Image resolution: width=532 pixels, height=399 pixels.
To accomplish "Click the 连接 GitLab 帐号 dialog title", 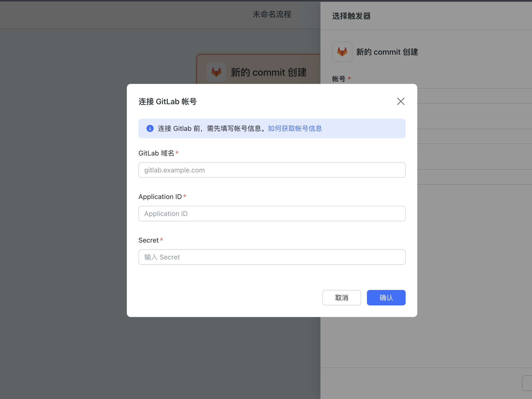I will (167, 102).
